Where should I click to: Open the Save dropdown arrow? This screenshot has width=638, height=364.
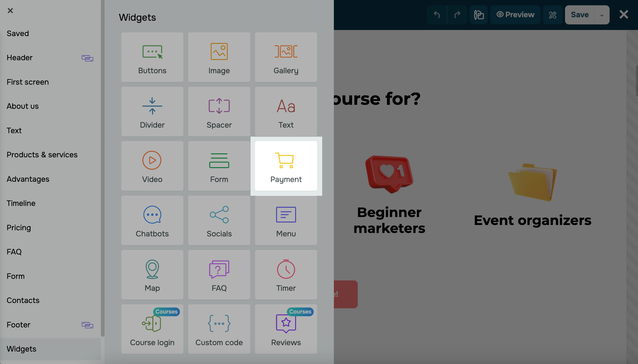602,15
